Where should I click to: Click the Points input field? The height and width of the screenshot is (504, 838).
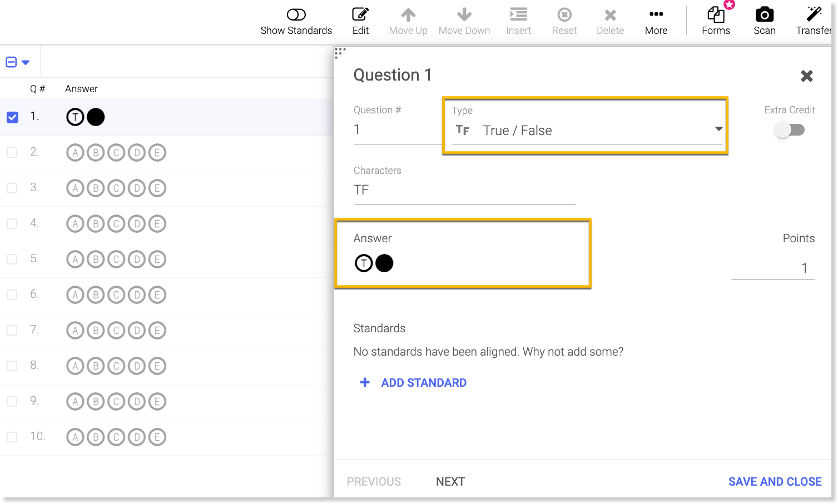click(773, 268)
